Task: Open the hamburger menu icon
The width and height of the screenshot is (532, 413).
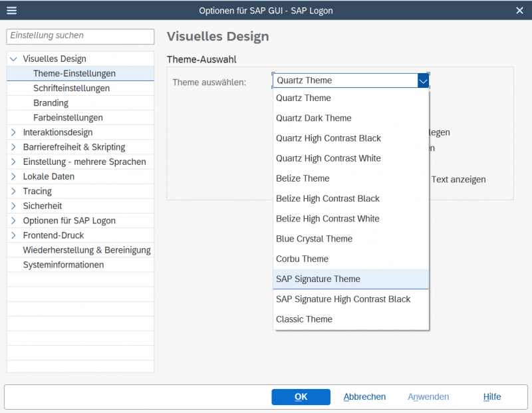Action: (11, 11)
